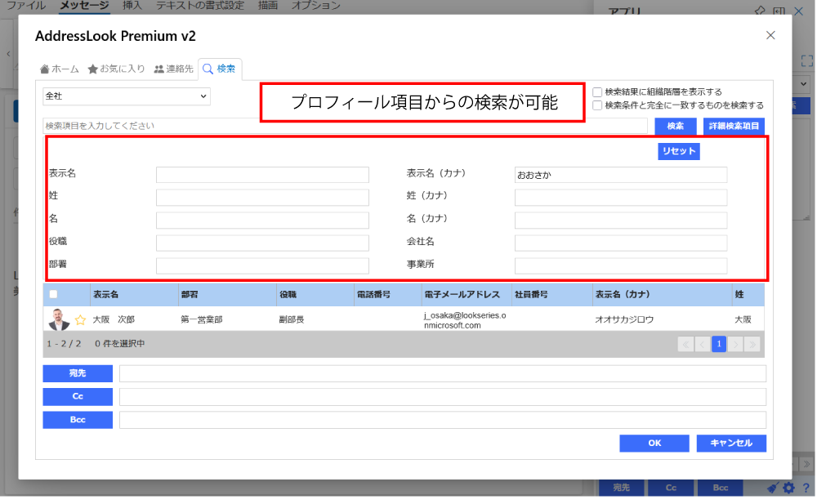
Task: Focus the 姓 input field
Action: [262, 198]
